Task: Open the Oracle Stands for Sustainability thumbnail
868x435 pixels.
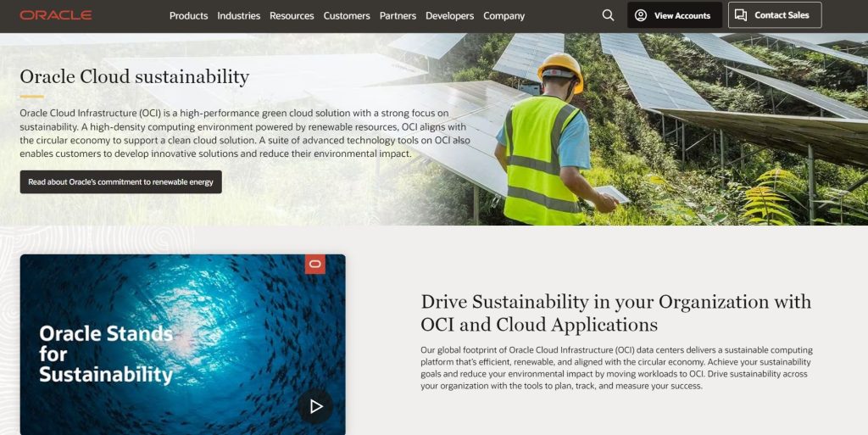Action: click(183, 344)
